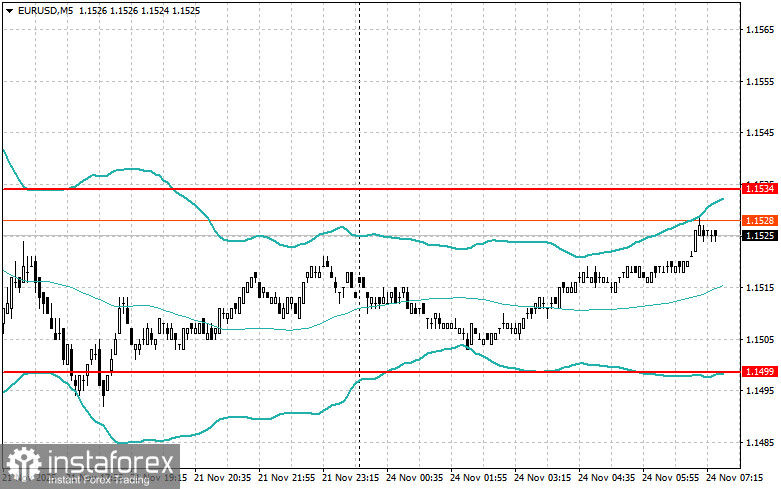Viewport: 781px width, 489px height.
Task: Select the EURUSD,M5 chart title text
Action: 45,10
